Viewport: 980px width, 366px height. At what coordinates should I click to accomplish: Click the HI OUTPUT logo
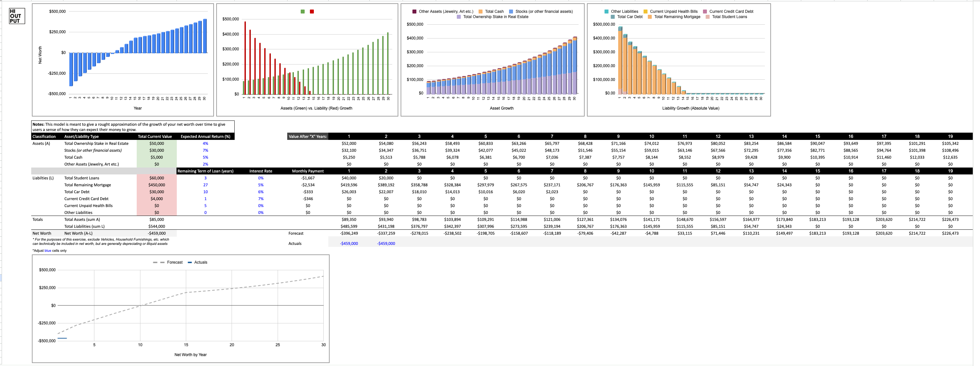coord(17,16)
